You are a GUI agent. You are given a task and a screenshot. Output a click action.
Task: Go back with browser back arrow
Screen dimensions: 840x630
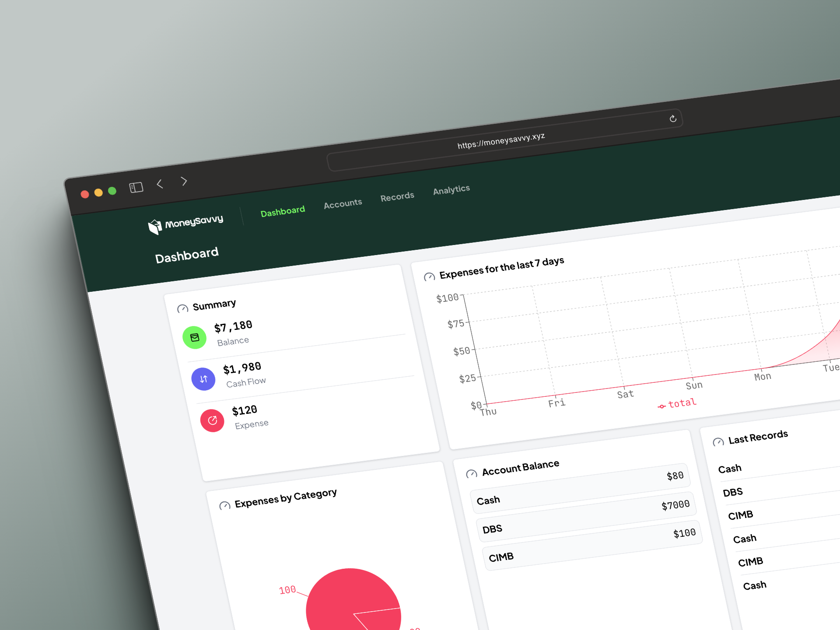click(x=160, y=184)
